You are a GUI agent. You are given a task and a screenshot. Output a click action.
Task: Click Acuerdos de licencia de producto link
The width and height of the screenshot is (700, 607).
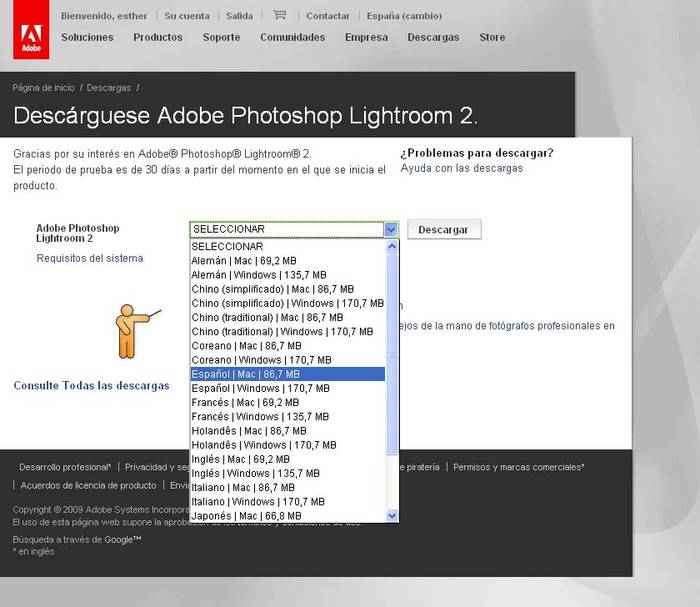(x=88, y=485)
